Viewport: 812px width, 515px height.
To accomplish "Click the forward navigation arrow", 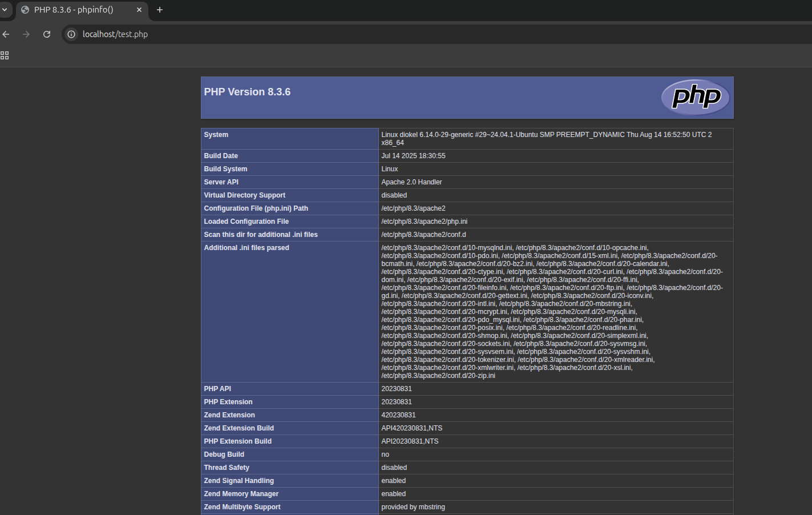I will click(26, 34).
